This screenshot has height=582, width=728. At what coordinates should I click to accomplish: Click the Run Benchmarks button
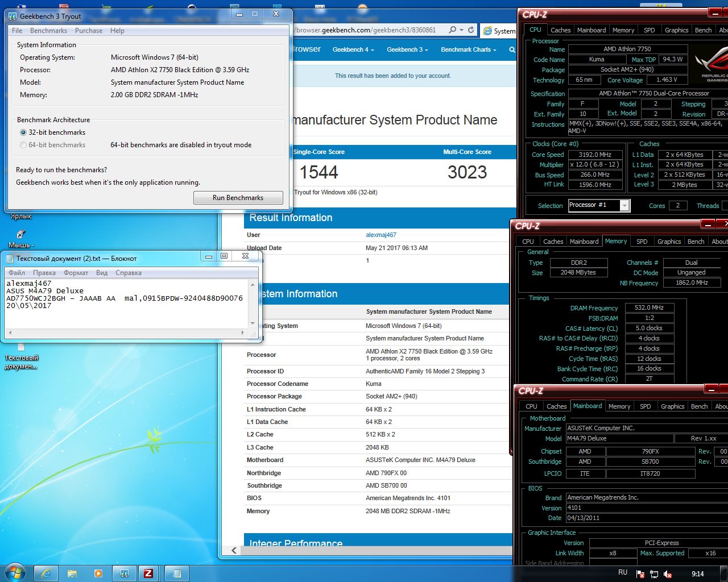(238, 198)
